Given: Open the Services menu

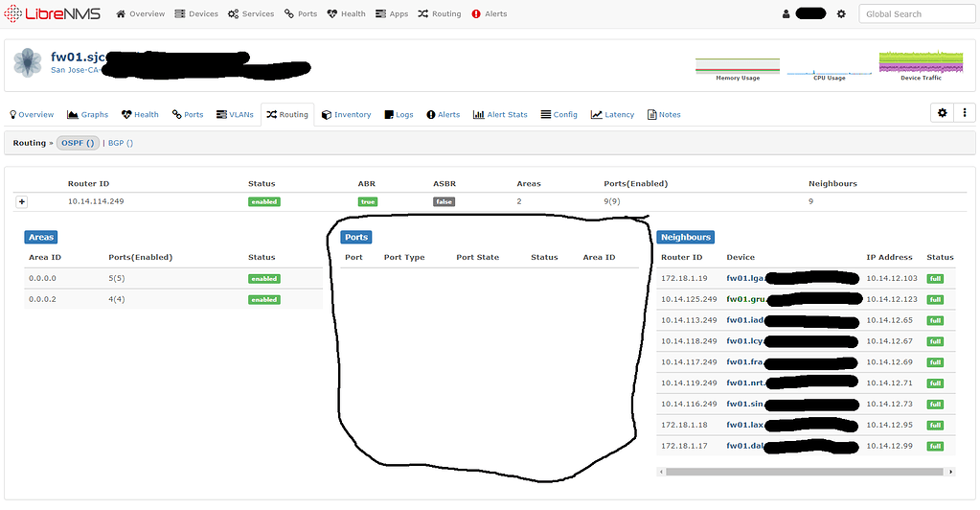Looking at the screenshot, I should tap(251, 13).
